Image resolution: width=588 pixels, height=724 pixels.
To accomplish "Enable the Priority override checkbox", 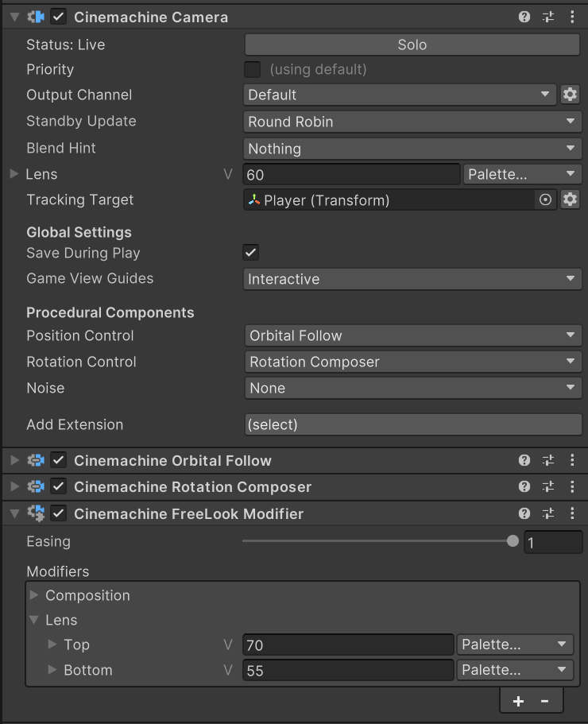I will [252, 70].
